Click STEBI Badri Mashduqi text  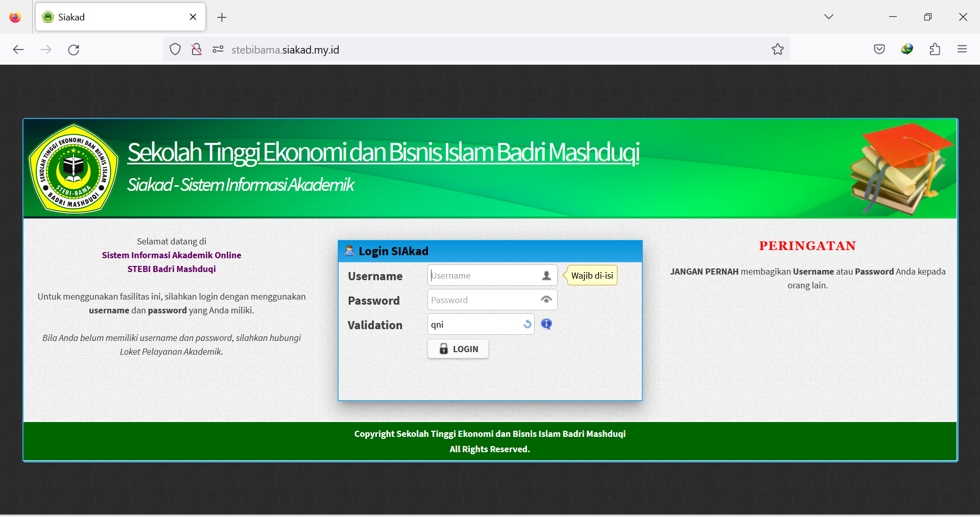172,269
